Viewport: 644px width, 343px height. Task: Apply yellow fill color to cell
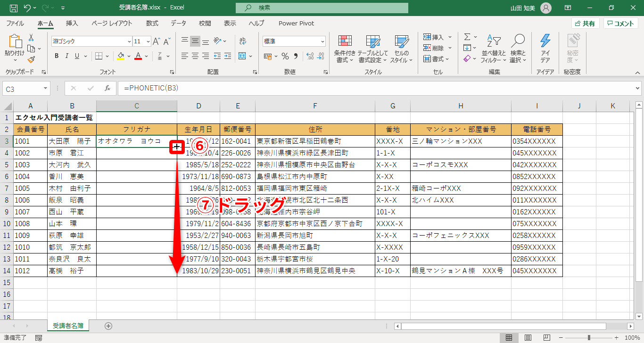click(x=120, y=56)
